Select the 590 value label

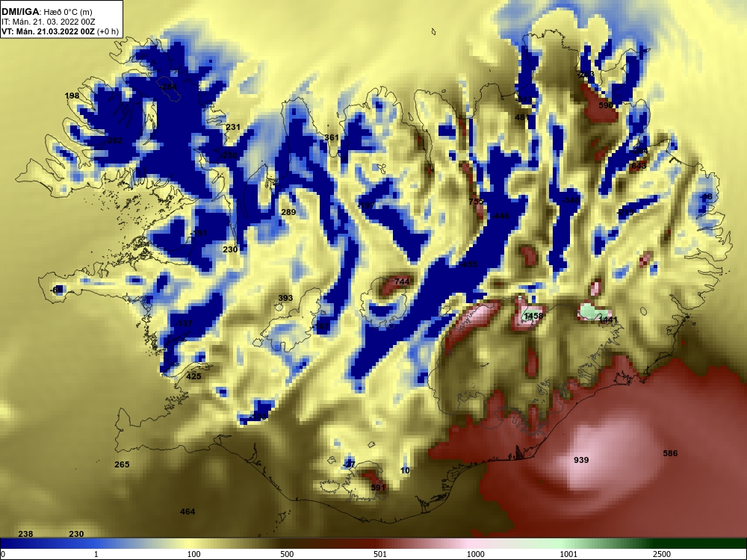[606, 106]
